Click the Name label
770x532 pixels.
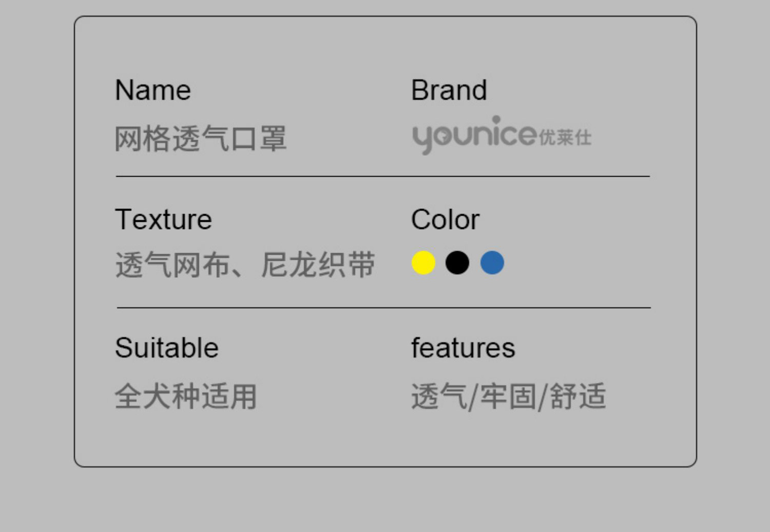pyautogui.click(x=153, y=90)
